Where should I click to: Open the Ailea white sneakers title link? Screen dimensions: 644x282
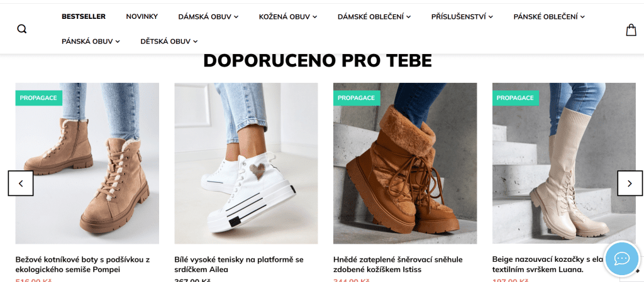point(239,264)
